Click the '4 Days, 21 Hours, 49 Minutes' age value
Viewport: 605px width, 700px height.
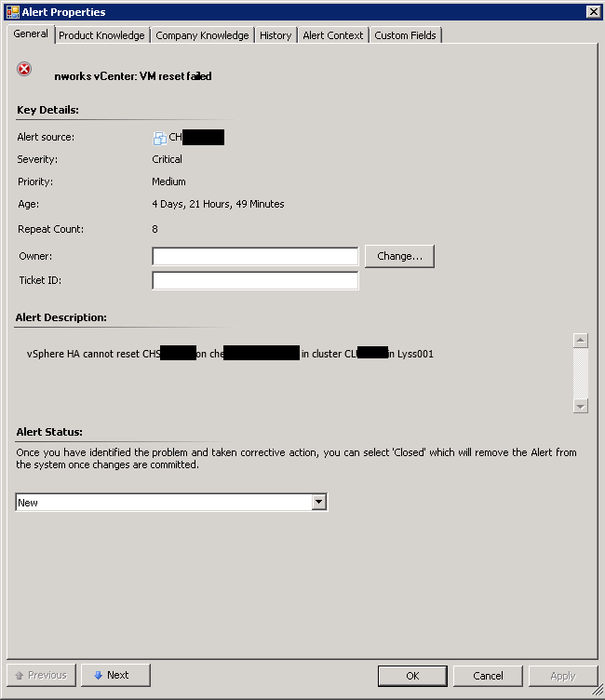218,204
